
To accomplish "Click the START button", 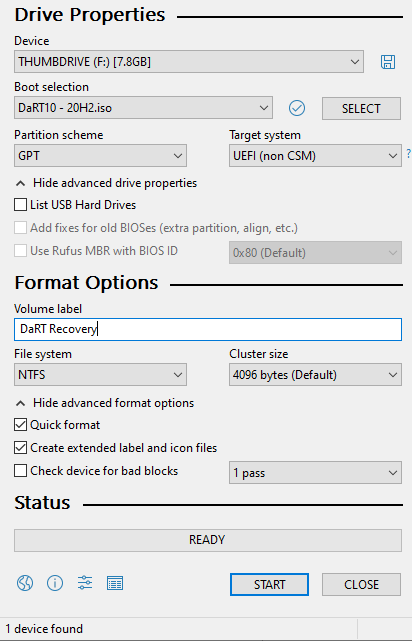I will point(269,585).
